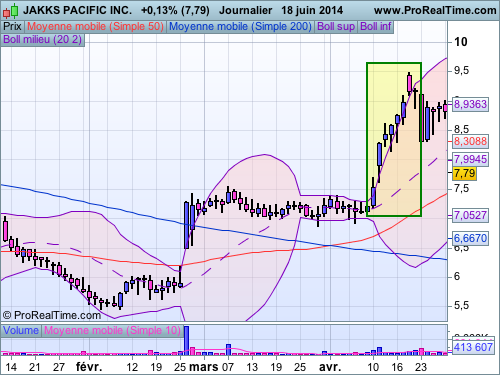Select the 8,9363 upper Bollinger value tag

click(x=470, y=104)
